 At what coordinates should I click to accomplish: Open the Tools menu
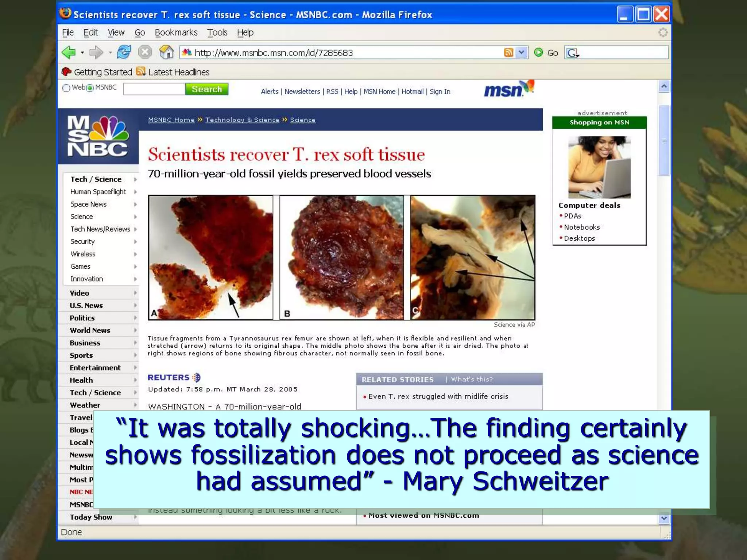(x=217, y=32)
